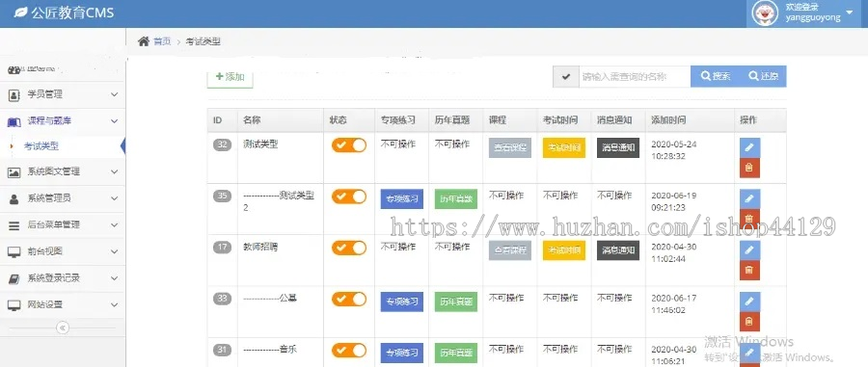Expand the 网站设置 chevron
This screenshot has height=367, width=868.
pyautogui.click(x=114, y=304)
